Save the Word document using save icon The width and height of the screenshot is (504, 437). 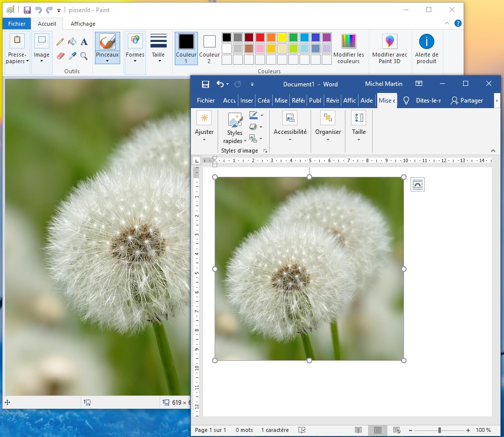tap(206, 84)
